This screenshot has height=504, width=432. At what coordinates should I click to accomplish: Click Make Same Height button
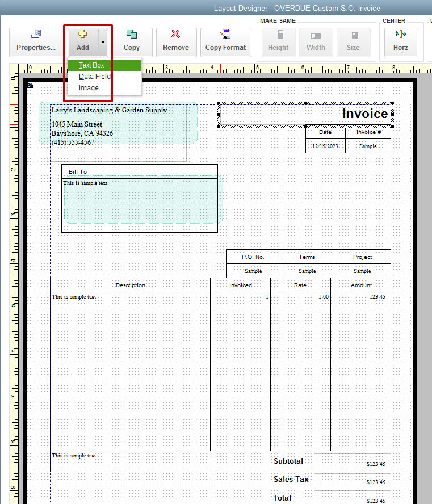[x=278, y=43]
